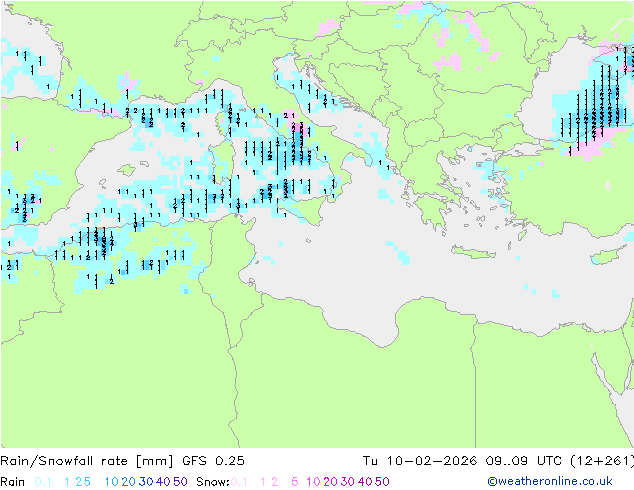The image size is (634, 490).
Task: Click the date "Tu 10-02-2026" text
Action: [x=419, y=461]
